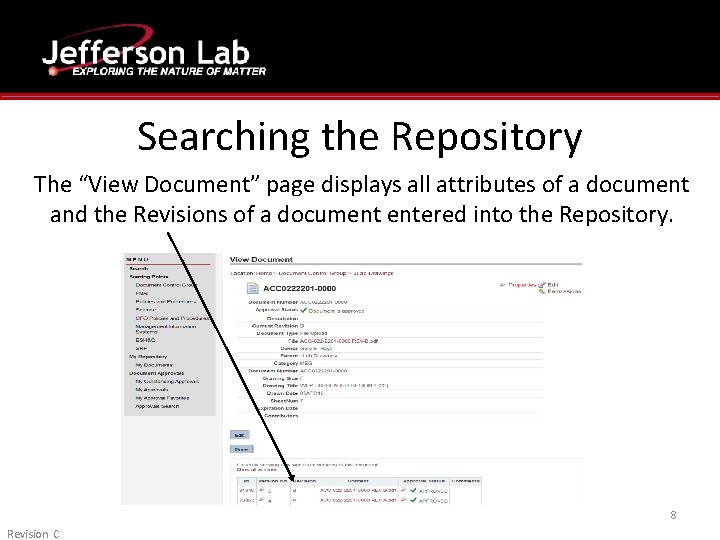Screen dimensions: 720x540
Task: Open Approvals Search menu item
Action: click(157, 406)
